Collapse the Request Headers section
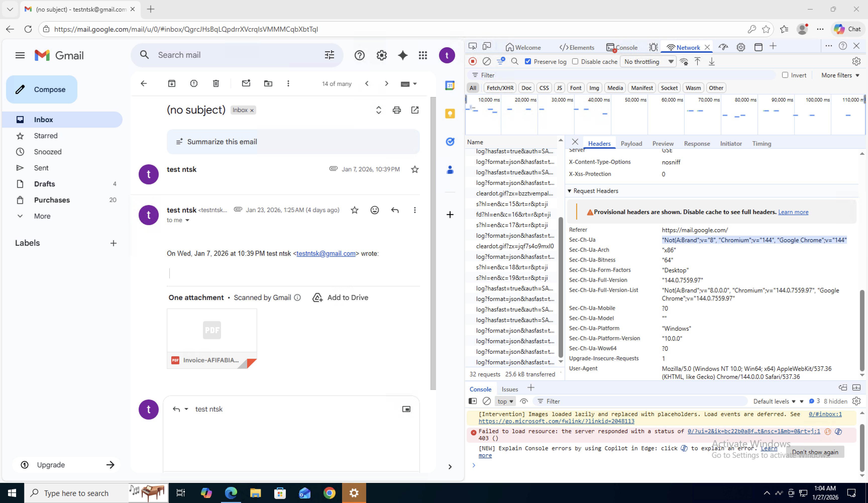The width and height of the screenshot is (868, 503). pos(570,191)
